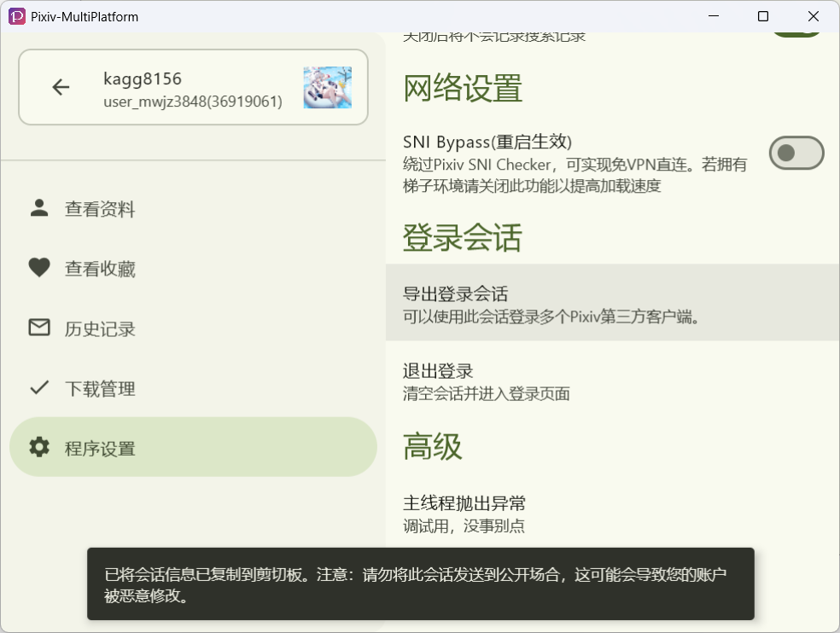Image resolution: width=840 pixels, height=633 pixels.
Task: Maximize the Pixiv-MultiPlatform window
Action: point(763,16)
